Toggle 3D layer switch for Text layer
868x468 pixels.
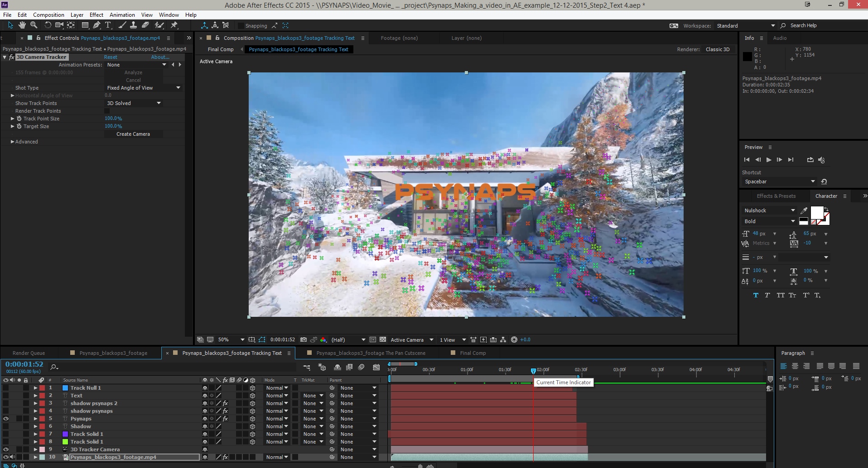(x=252, y=396)
